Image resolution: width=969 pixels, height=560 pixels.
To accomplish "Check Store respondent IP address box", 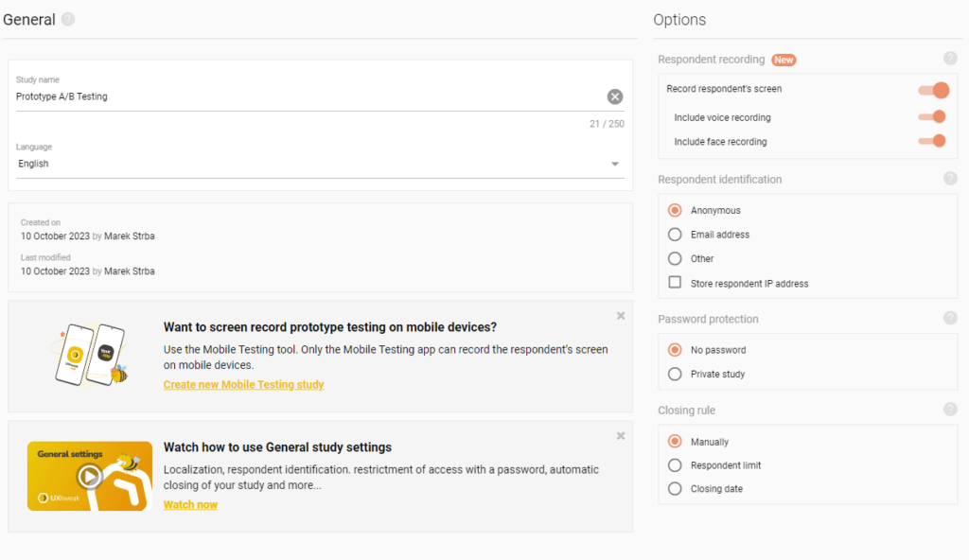I will click(675, 283).
